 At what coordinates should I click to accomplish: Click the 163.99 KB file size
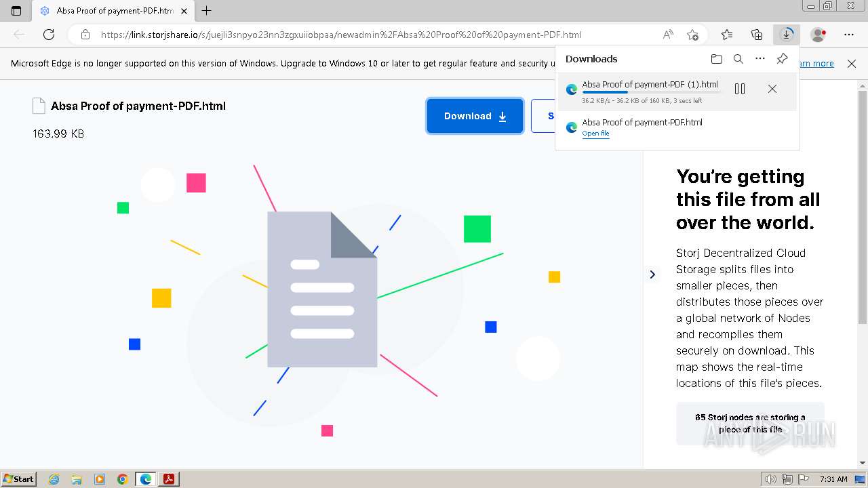58,134
